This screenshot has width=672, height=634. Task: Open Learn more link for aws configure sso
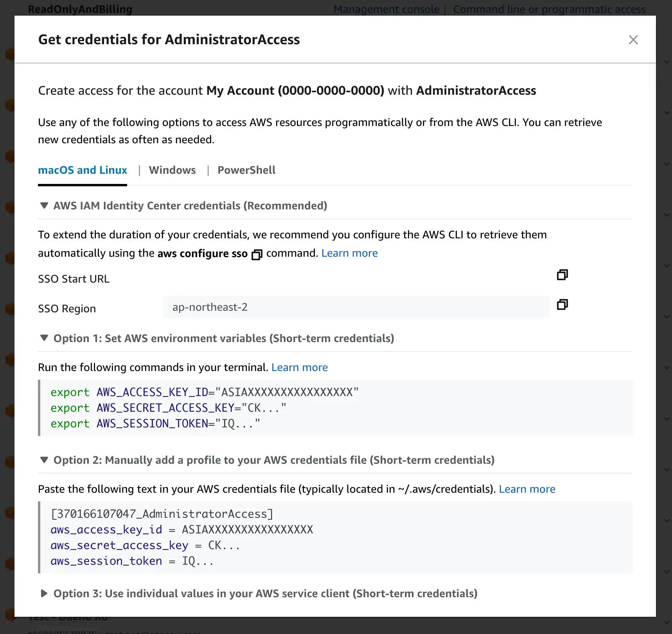[x=349, y=253]
